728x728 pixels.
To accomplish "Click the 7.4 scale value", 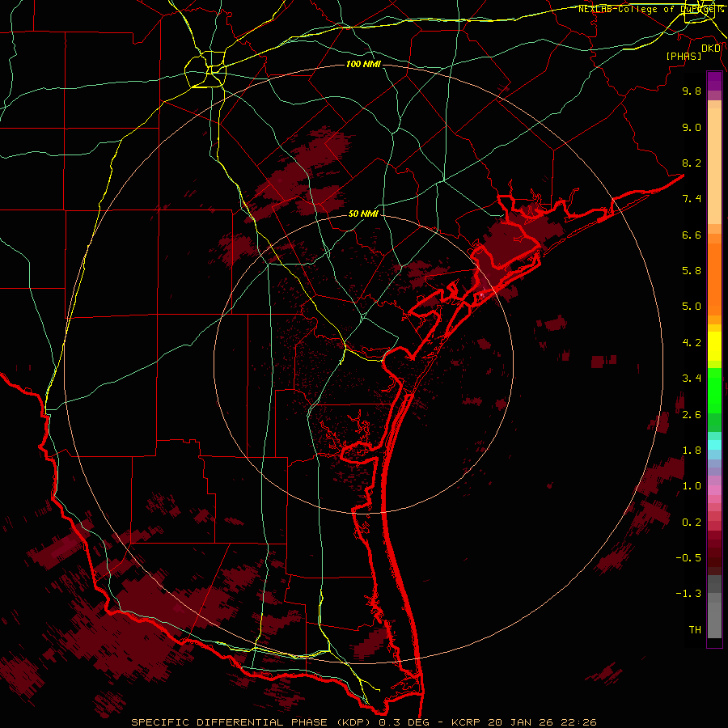I will 692,199.
